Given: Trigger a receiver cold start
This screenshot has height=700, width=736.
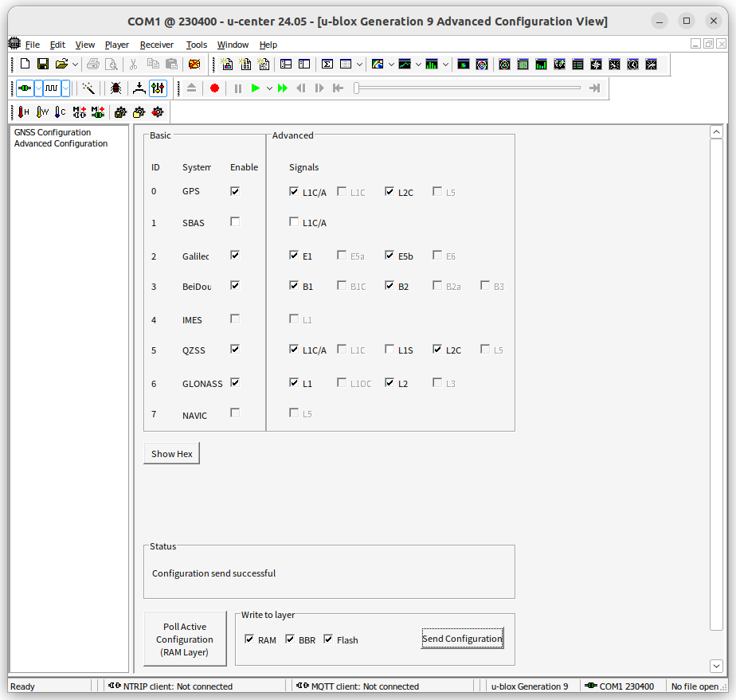Looking at the screenshot, I should [x=59, y=111].
